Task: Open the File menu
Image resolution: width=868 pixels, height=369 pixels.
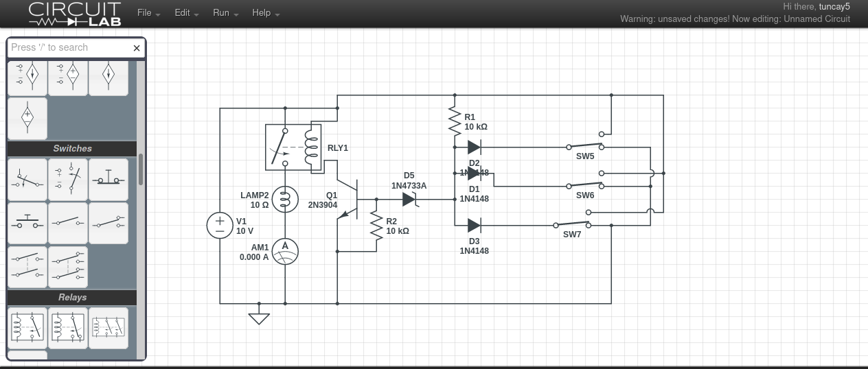Action: (148, 13)
